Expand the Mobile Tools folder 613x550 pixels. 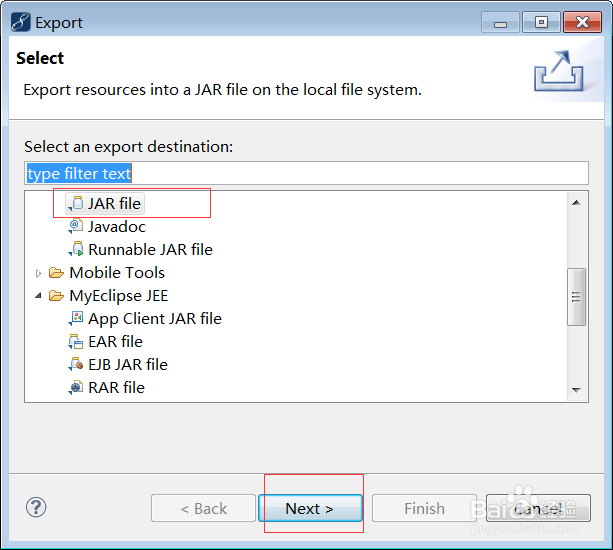(x=39, y=273)
